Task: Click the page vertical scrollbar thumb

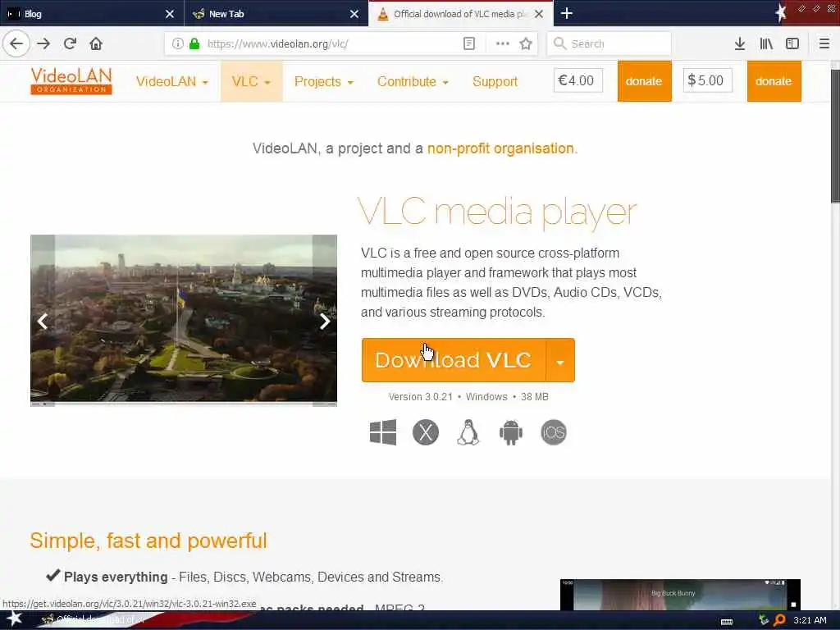Action: coord(834,135)
